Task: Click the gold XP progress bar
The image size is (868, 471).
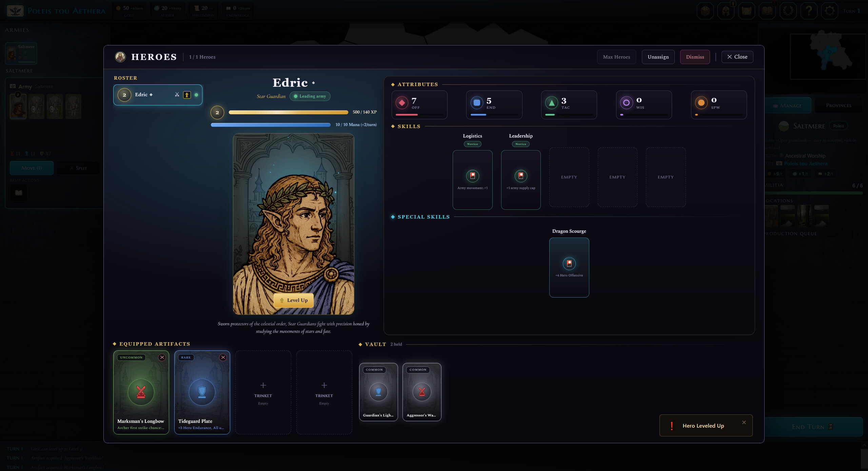Action: 289,112
